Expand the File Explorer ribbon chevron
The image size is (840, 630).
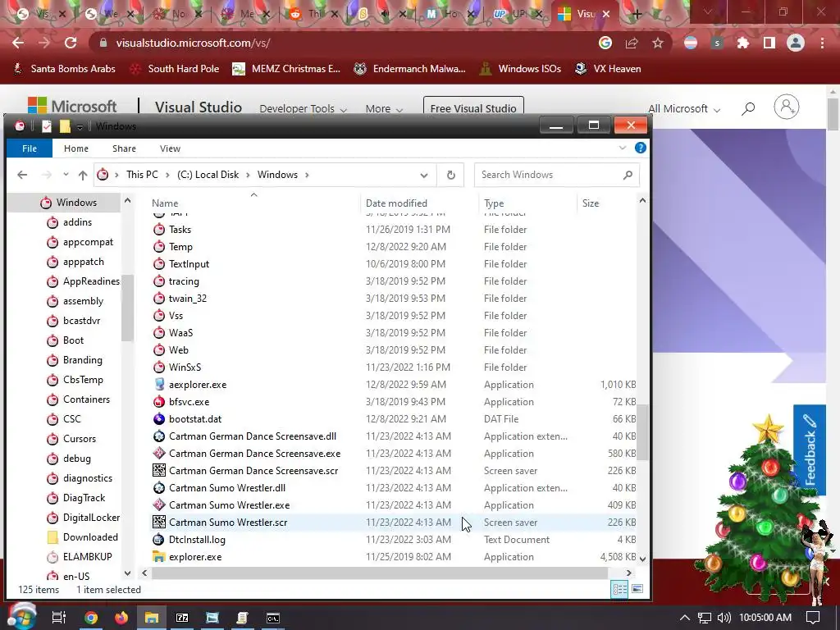coord(622,148)
